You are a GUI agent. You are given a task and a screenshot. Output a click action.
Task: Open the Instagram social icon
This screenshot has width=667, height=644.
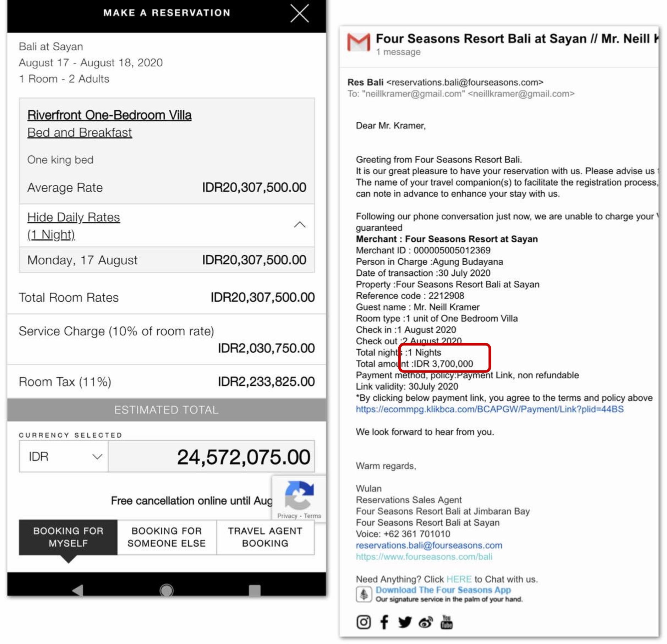coord(363,622)
